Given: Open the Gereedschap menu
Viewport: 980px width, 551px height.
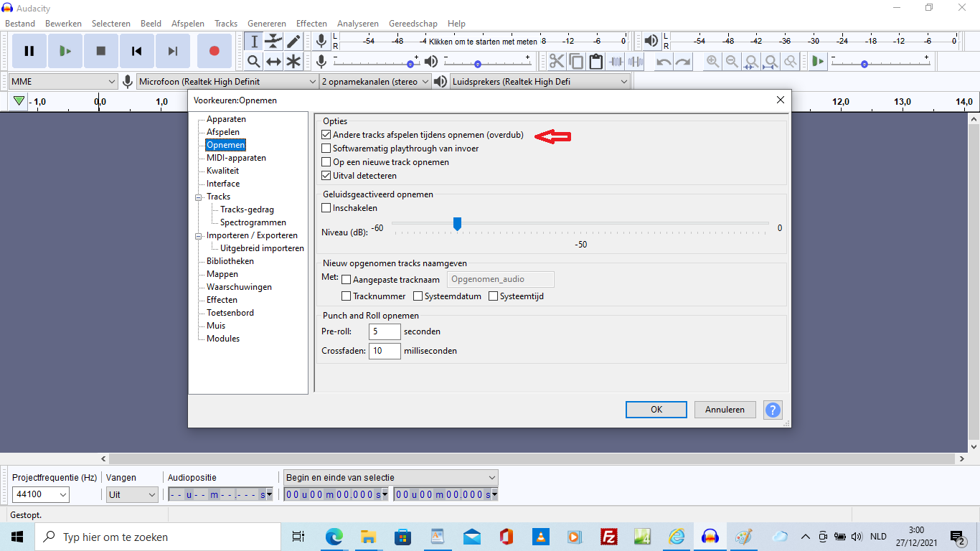Looking at the screenshot, I should [413, 24].
